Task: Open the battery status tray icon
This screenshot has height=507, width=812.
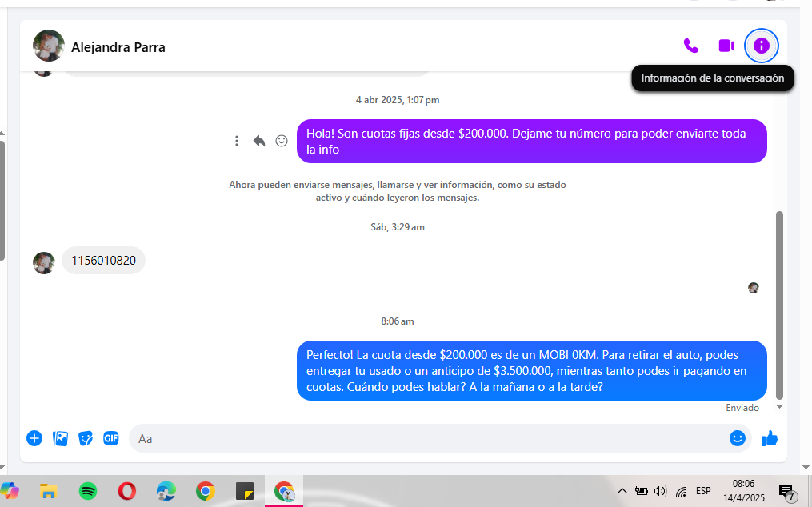Action: point(641,491)
